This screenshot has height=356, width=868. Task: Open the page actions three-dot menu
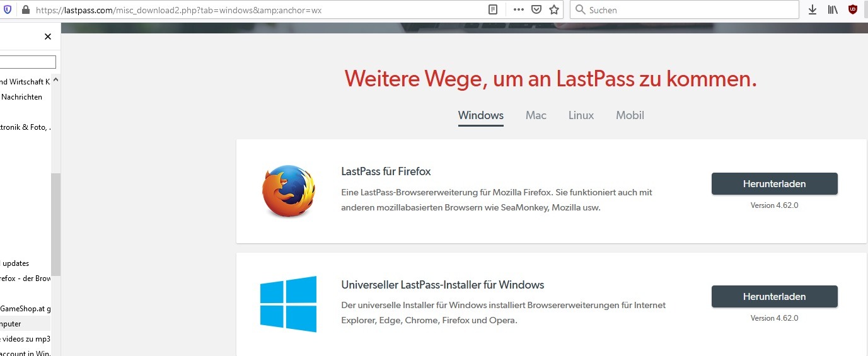click(519, 9)
